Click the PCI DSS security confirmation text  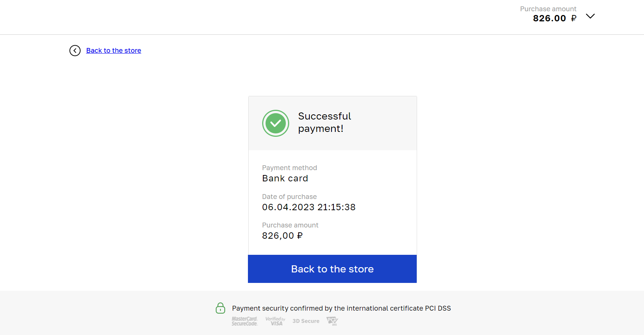coord(341,308)
